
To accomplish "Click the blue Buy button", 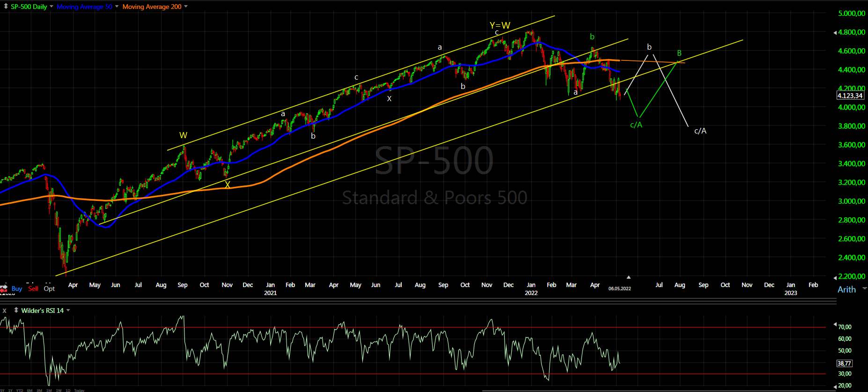I will (x=17, y=288).
